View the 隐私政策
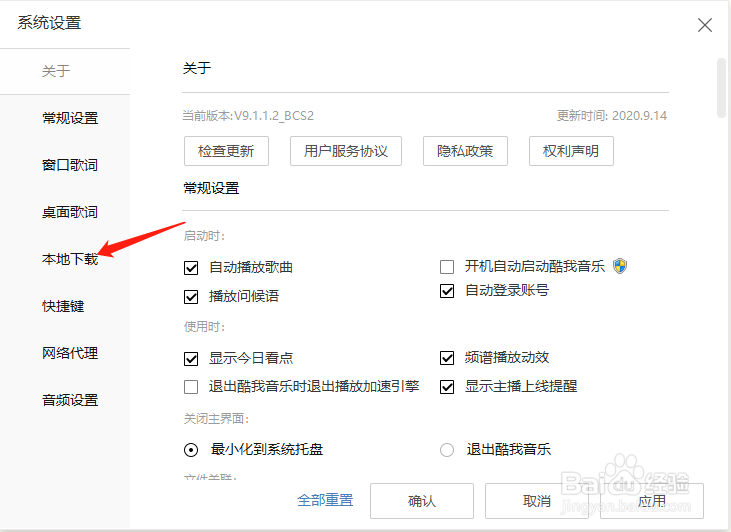Image resolution: width=731 pixels, height=532 pixels. click(465, 151)
